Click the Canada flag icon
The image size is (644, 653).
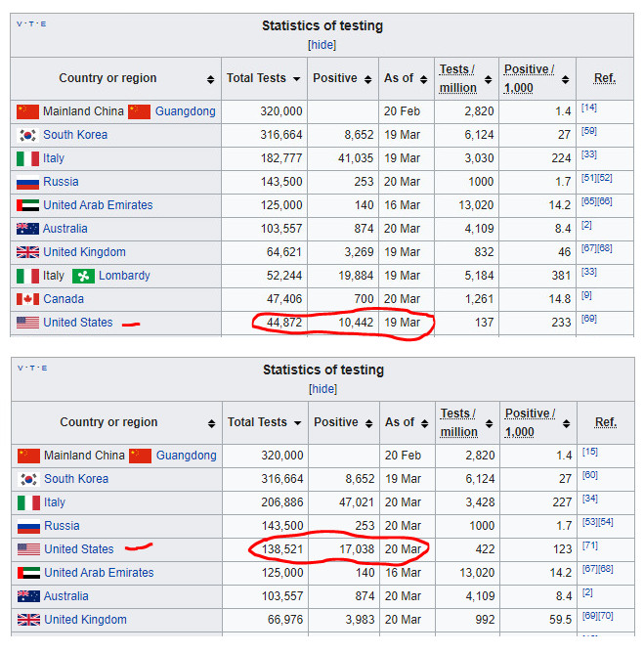click(x=28, y=299)
